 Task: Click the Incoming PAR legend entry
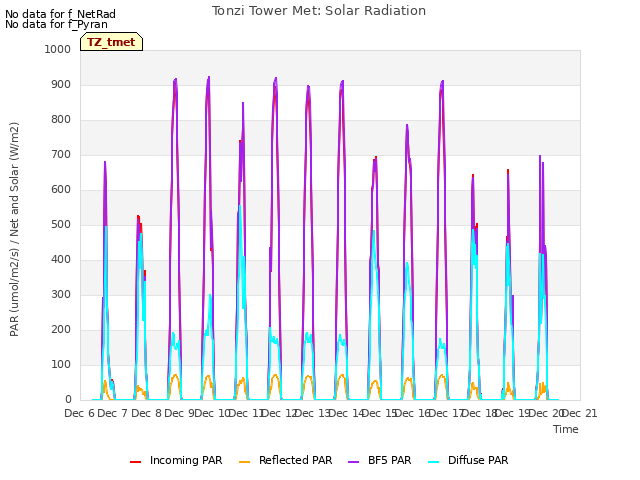tap(176, 461)
